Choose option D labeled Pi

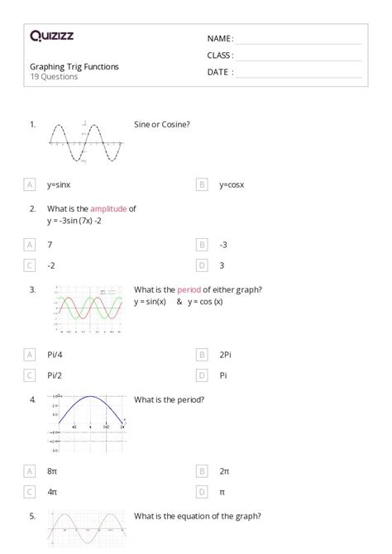point(202,375)
